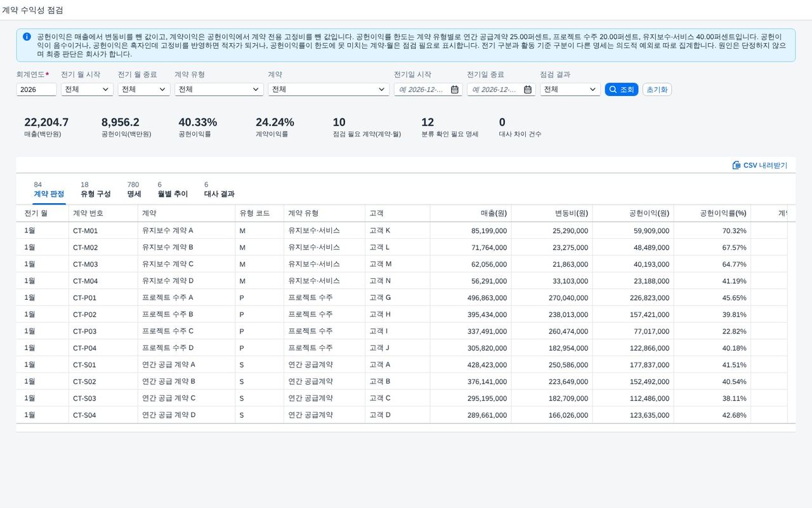
Task: Click the magnifier icon on 조회 button
Action: (613, 90)
